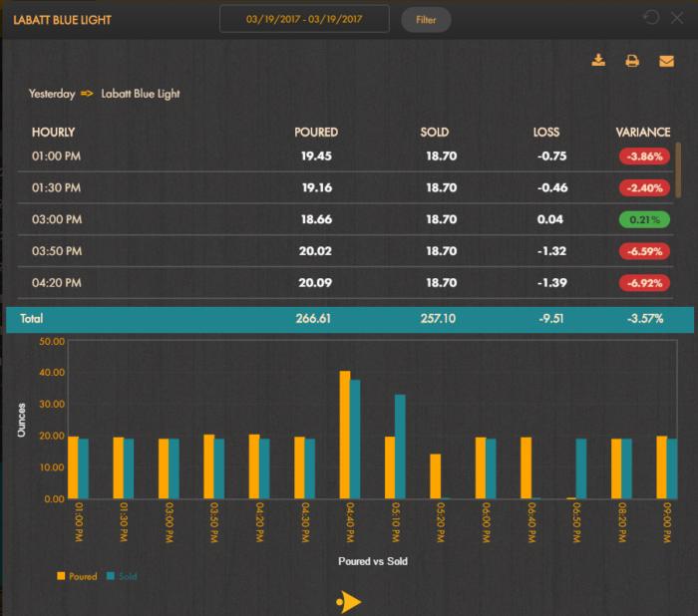Select the 03:50 PM row time
The image size is (698, 616).
click(57, 251)
